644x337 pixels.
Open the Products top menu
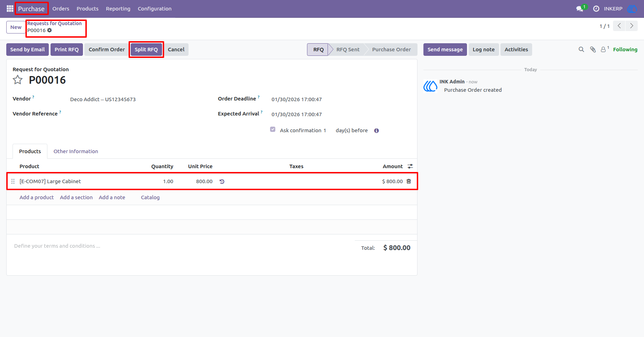[87, 9]
